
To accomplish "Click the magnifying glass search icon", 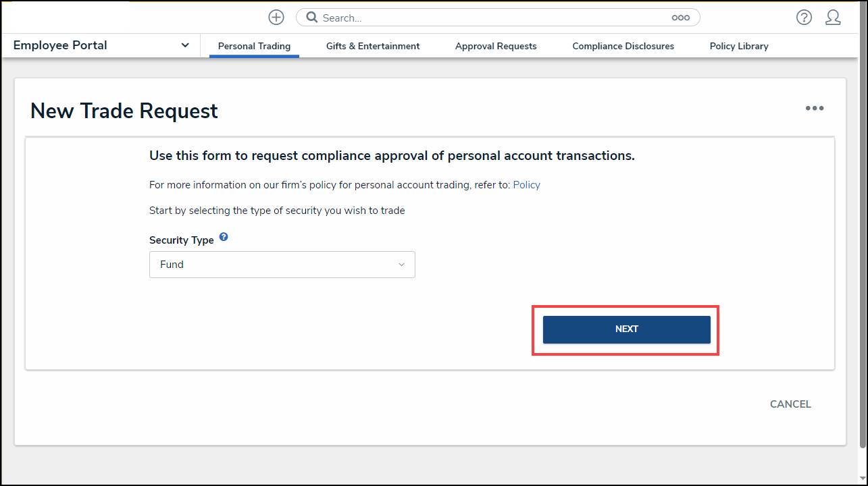I will click(312, 18).
